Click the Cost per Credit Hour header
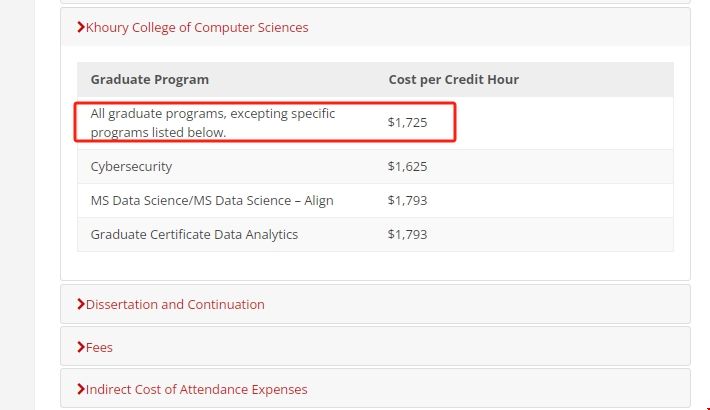This screenshot has height=410, width=710. (453, 80)
